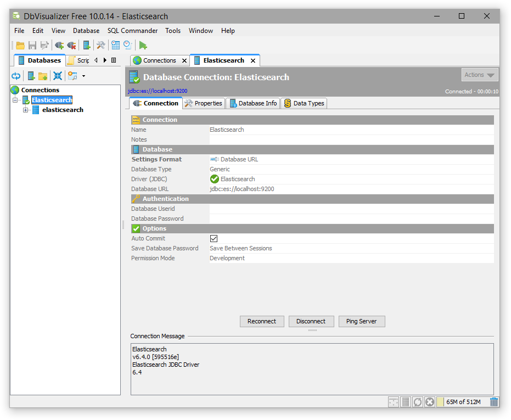511x420 pixels.
Task: Click the memory usage bar 65M of 512M
Action: 463,402
